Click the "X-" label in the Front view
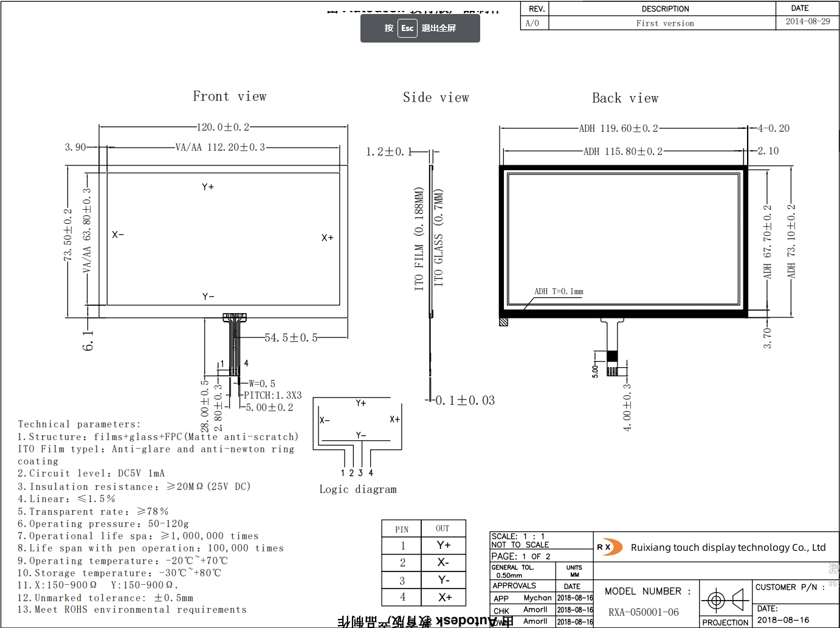This screenshot has height=628, width=840. coord(118,235)
